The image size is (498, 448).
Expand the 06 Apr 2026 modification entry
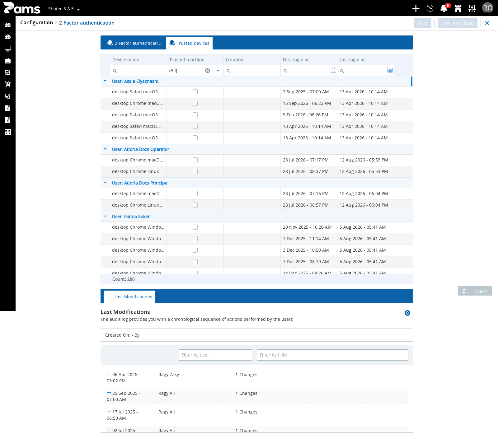click(x=109, y=374)
